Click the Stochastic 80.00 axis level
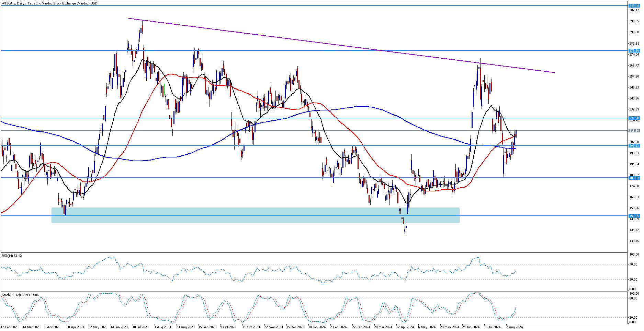644x331 pixels. [634, 298]
